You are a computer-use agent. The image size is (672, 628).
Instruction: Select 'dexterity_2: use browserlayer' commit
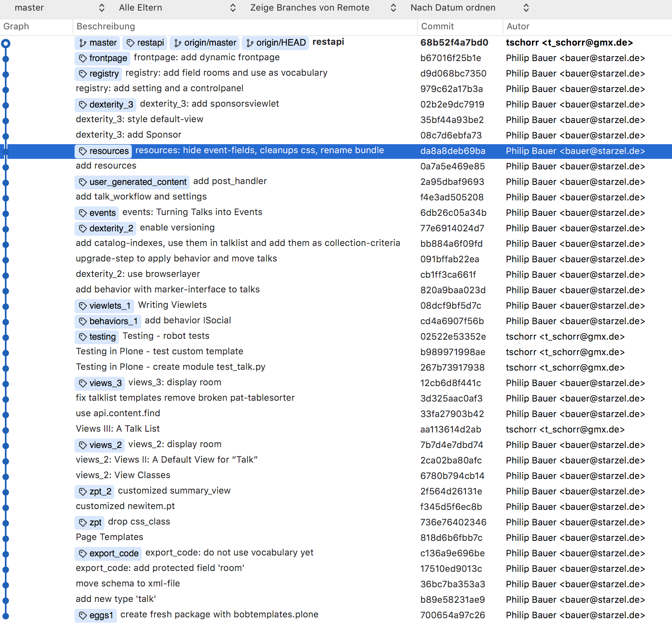click(x=138, y=274)
